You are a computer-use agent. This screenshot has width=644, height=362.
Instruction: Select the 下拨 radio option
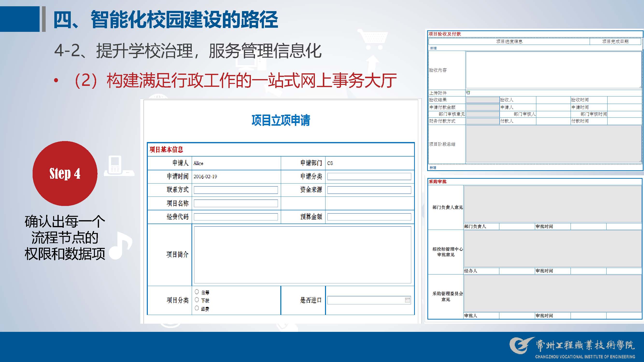(x=197, y=300)
